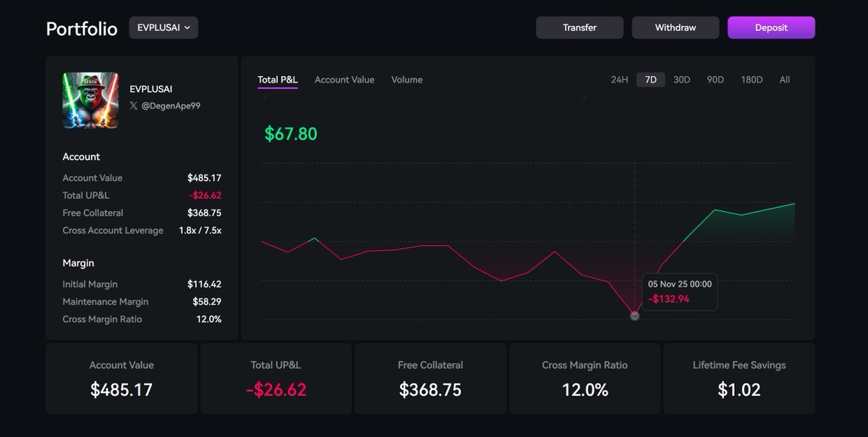This screenshot has height=437, width=868.
Task: Click the Cross Margin Ratio card at bottom
Action: [584, 378]
